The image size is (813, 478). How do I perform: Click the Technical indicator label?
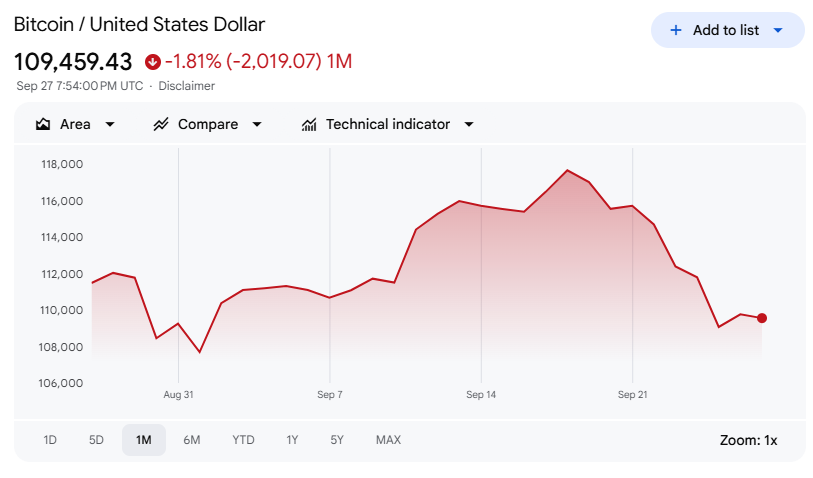pos(388,124)
